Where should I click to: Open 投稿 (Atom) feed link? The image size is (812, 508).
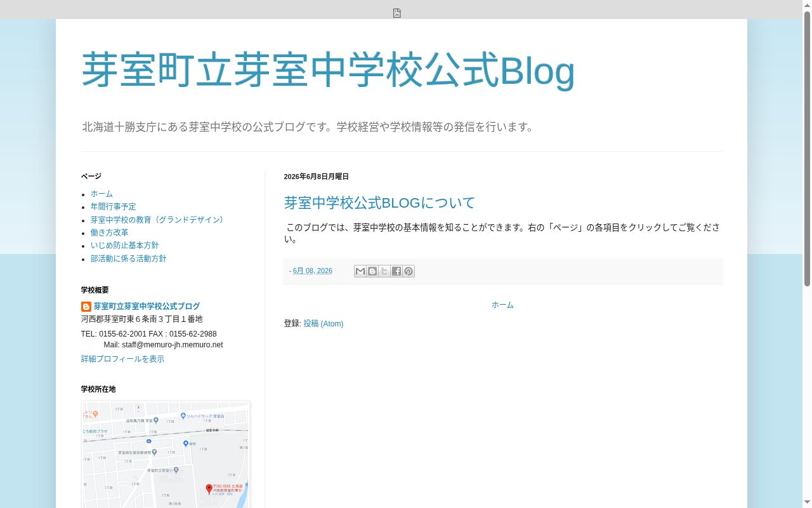pos(324,324)
